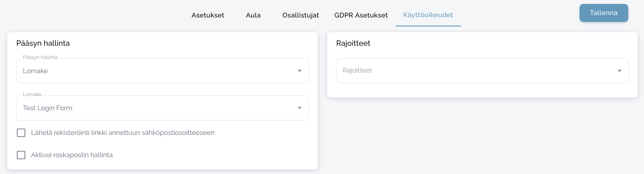Click the small Lomake label above Test Login Form
Viewport: 644px width, 174px height.
(32, 94)
